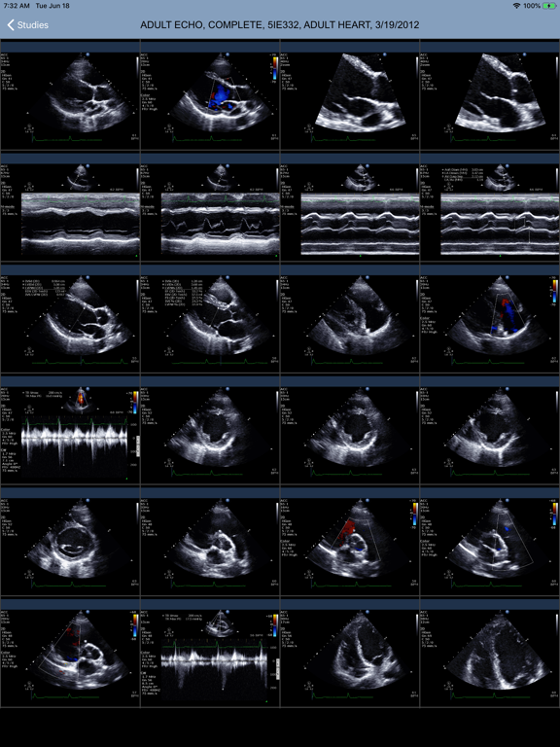Screen dimensions: 560x747
Task: Open bottom-row spectral Doppler thumbnail
Action: tap(210, 654)
